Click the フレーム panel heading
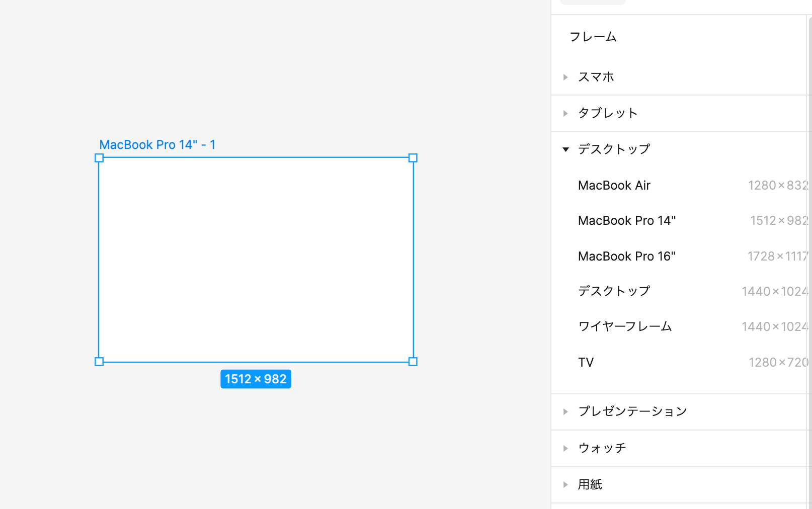Viewport: 812px width, 509px height. coord(593,37)
